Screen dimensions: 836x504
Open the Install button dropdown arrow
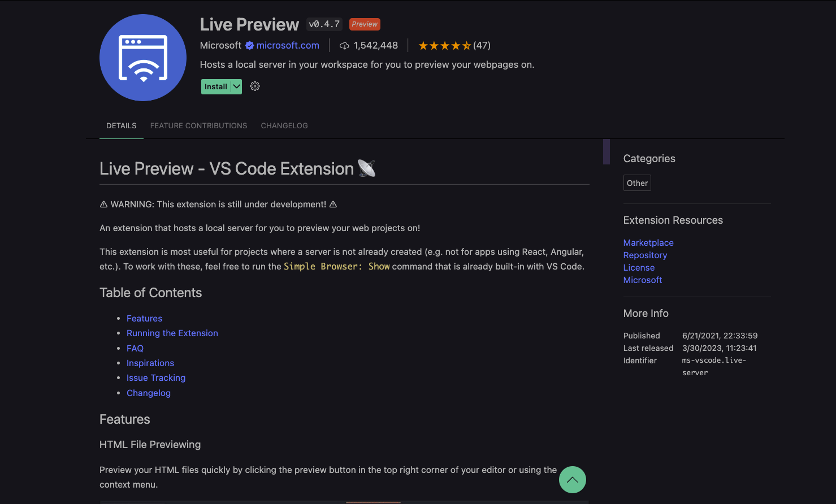point(236,86)
